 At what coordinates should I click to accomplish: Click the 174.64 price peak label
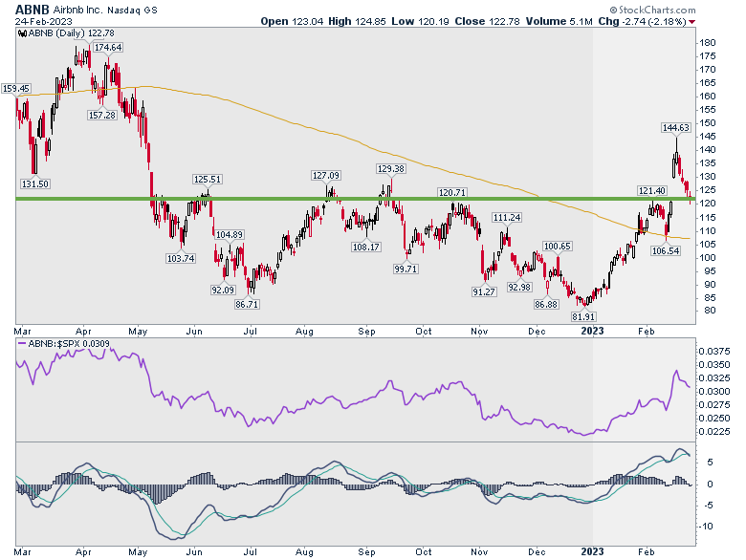(x=108, y=47)
